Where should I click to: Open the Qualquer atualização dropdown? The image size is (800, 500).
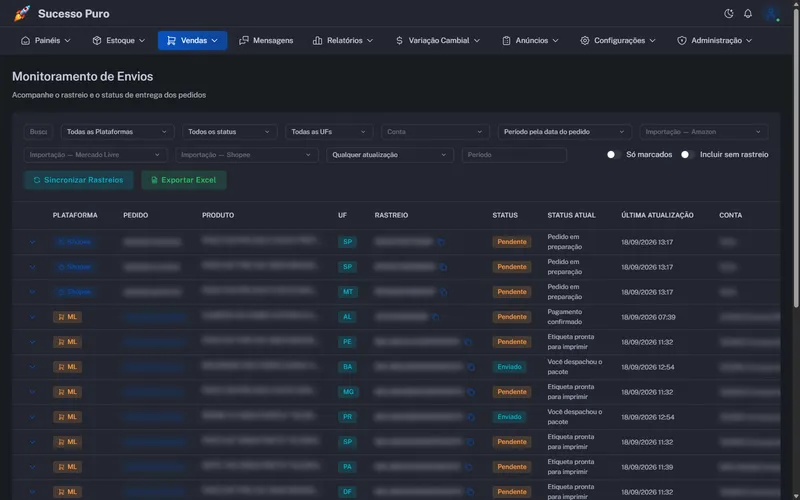click(x=390, y=155)
